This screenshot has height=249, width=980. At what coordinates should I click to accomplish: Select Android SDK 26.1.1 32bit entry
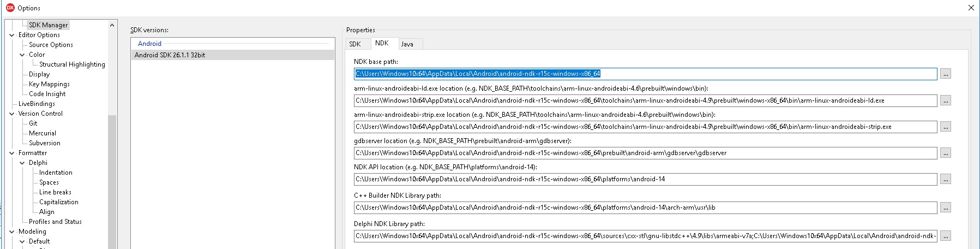233,55
